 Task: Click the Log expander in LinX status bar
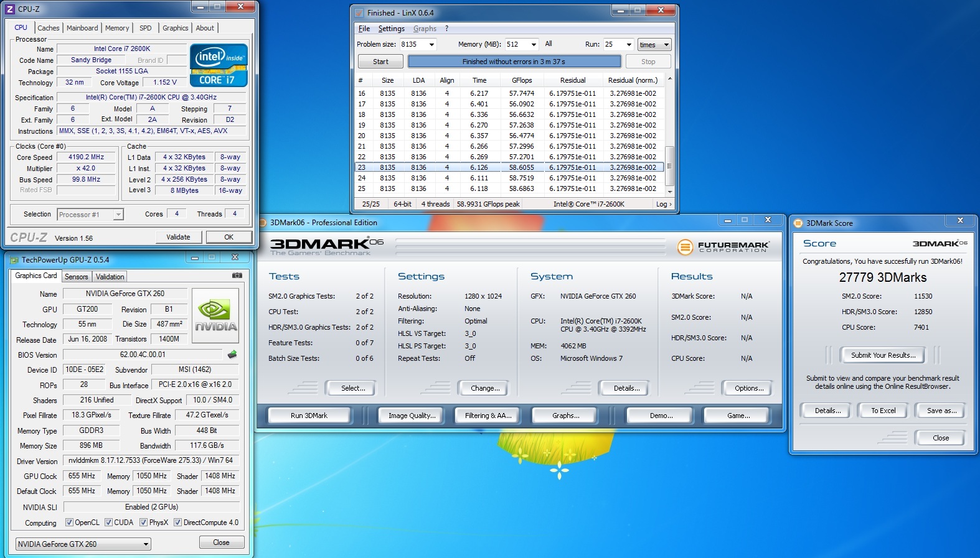[664, 204]
